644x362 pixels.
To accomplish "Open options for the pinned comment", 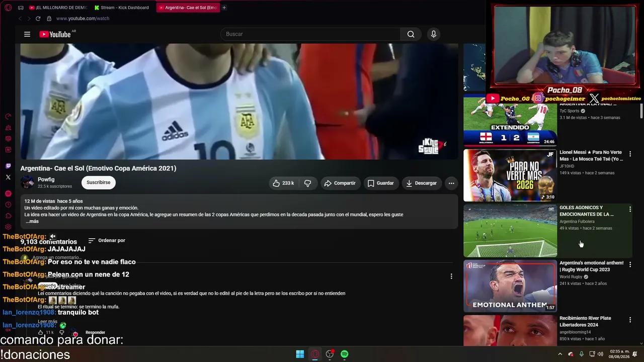I will coord(451,276).
